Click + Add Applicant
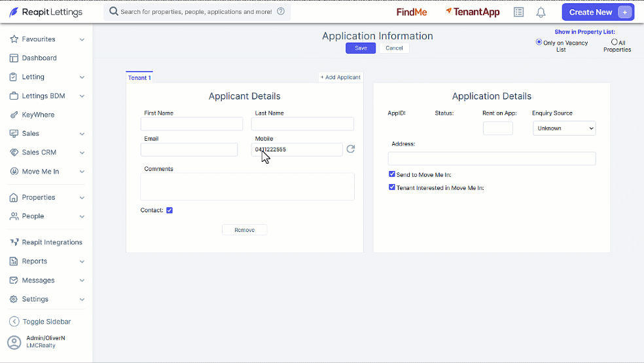644x363 pixels. pos(340,77)
